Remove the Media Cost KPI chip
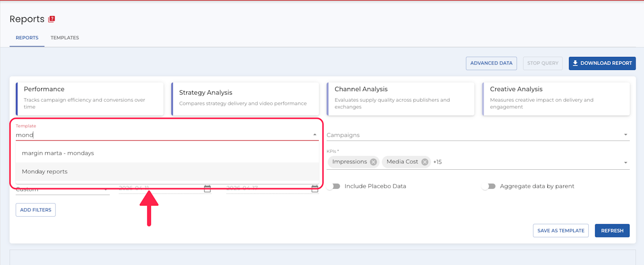Image resolution: width=644 pixels, height=265 pixels. (x=425, y=162)
